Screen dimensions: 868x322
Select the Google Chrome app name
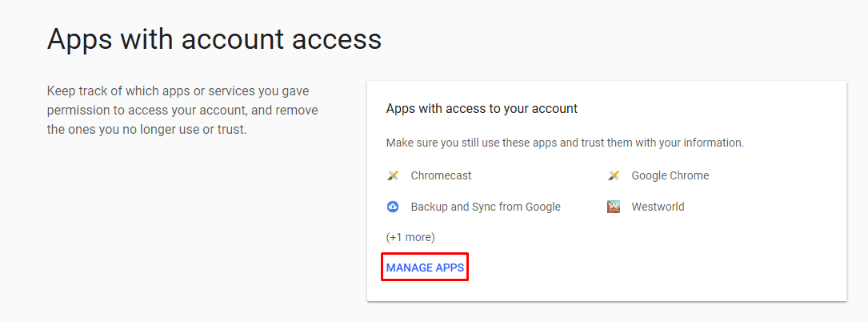point(670,175)
